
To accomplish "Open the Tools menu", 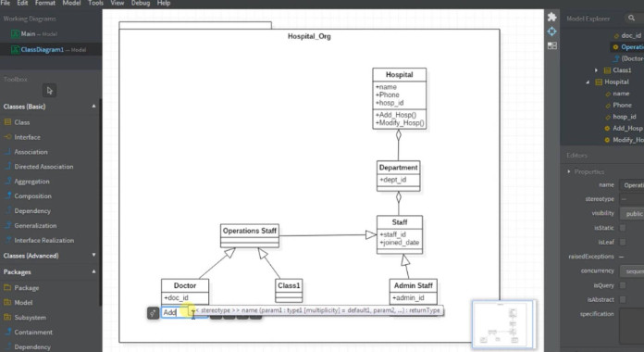I will (95, 3).
